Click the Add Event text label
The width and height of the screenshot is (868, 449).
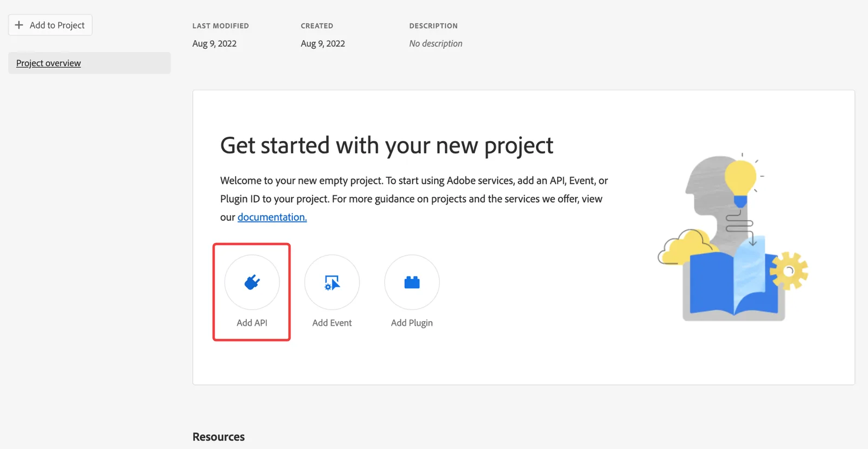(332, 323)
